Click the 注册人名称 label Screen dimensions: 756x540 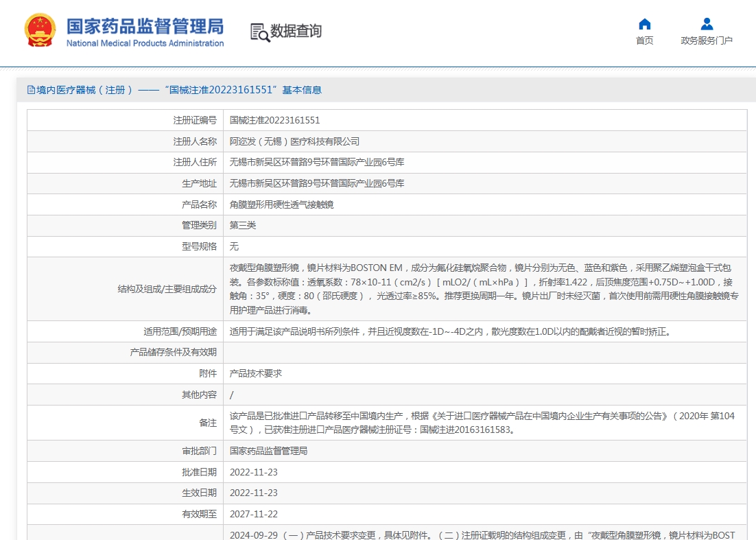tap(195, 141)
